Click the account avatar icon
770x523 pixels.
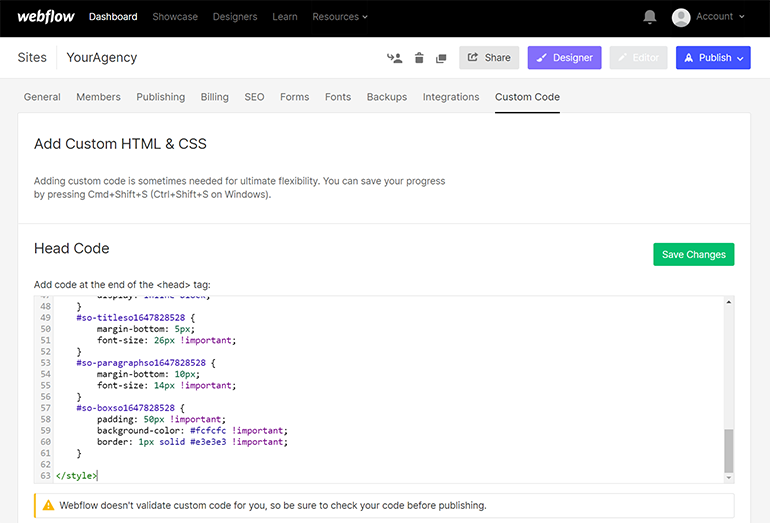(681, 17)
